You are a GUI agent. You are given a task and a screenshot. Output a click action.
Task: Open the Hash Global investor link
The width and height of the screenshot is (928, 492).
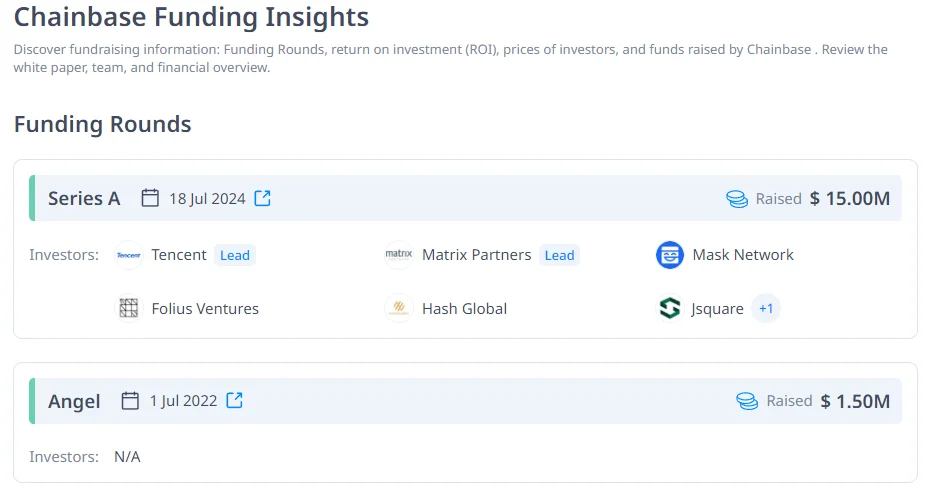tap(464, 308)
